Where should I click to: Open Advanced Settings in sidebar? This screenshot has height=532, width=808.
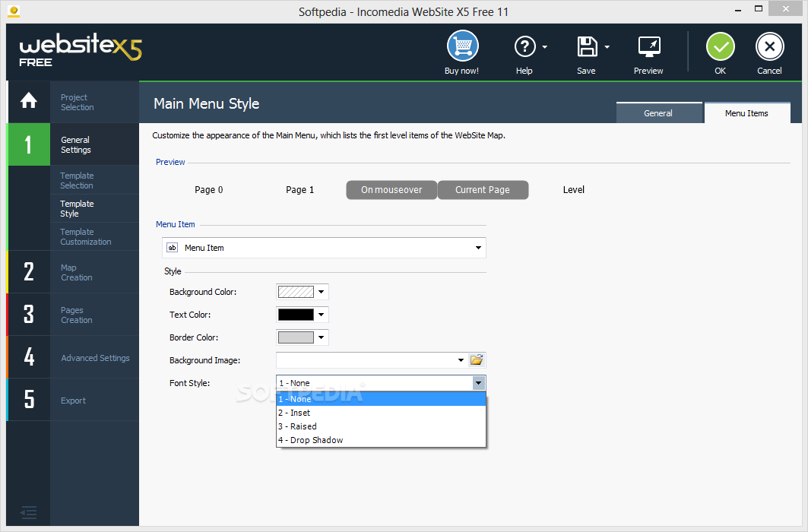pyautogui.click(x=95, y=358)
